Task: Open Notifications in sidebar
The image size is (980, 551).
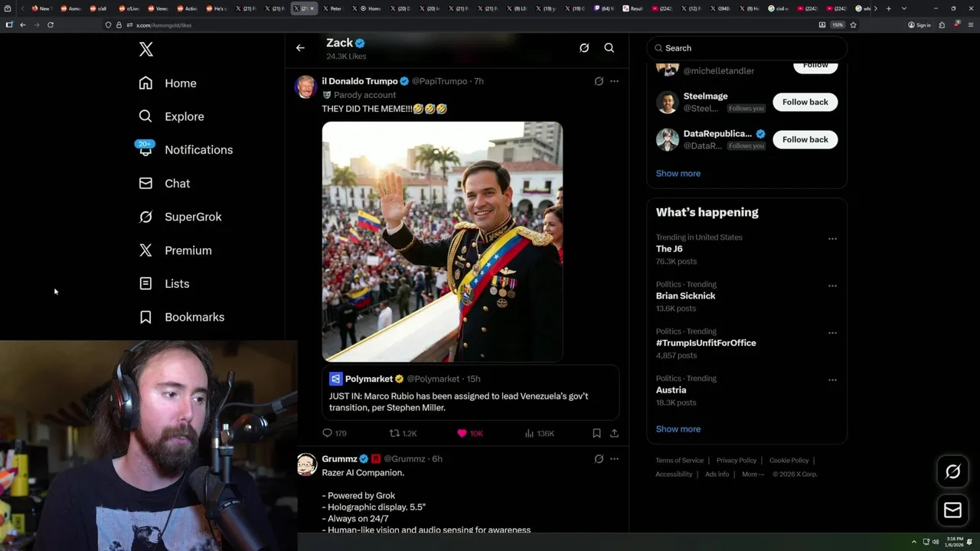Action: pos(185,150)
